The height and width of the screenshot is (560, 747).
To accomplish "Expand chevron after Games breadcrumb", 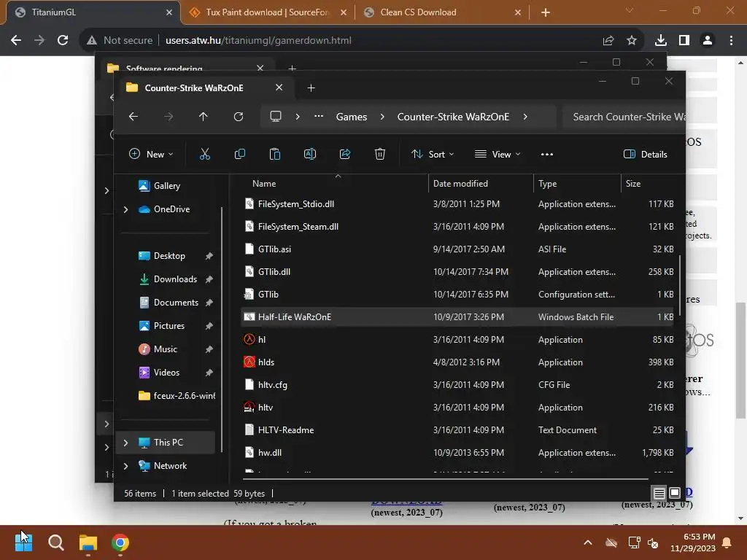I will point(382,117).
